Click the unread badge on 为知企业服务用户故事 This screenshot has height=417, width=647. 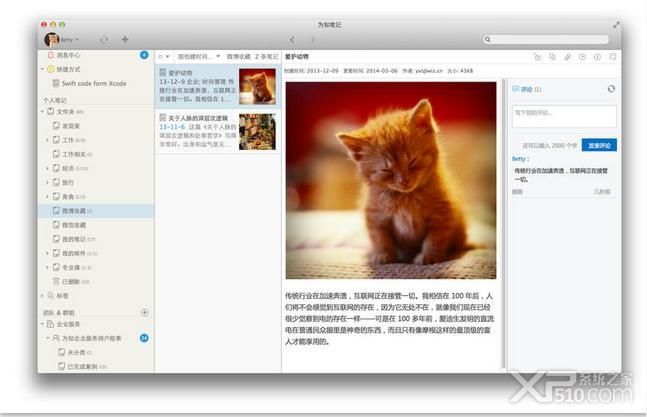click(x=144, y=338)
